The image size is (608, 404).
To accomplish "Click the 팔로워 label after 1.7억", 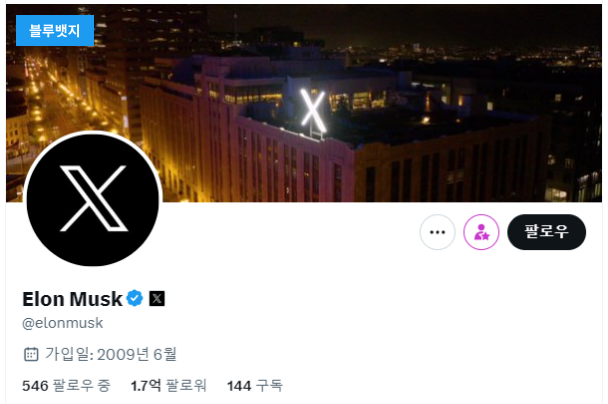I will [187, 386].
